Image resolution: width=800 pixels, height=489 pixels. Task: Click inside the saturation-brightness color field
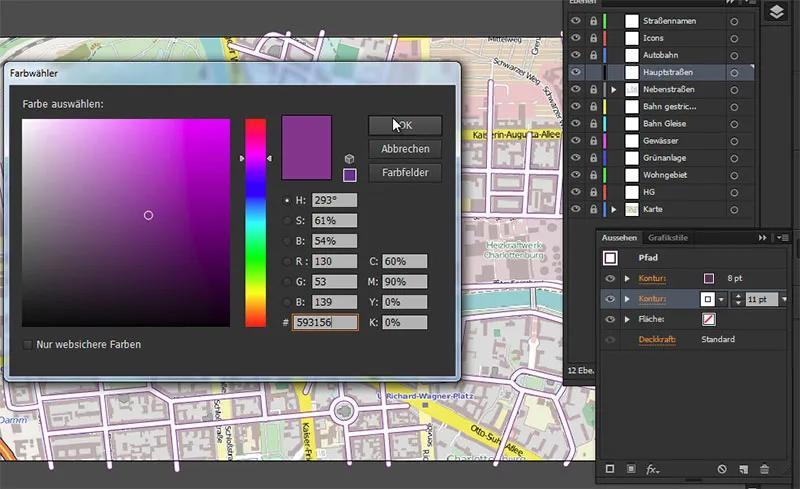(x=126, y=223)
